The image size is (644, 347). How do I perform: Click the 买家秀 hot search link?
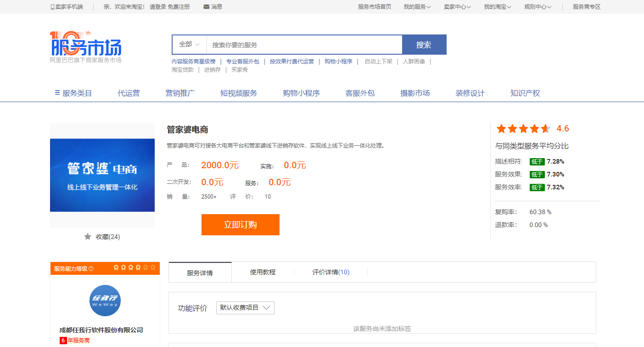click(x=240, y=70)
